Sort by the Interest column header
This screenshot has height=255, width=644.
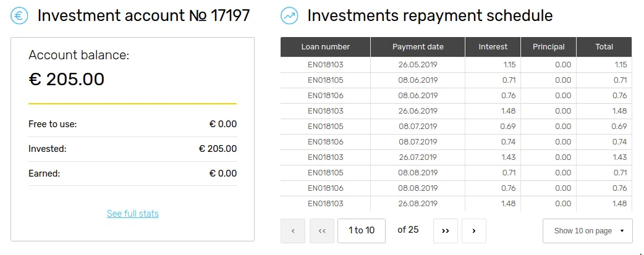click(493, 47)
